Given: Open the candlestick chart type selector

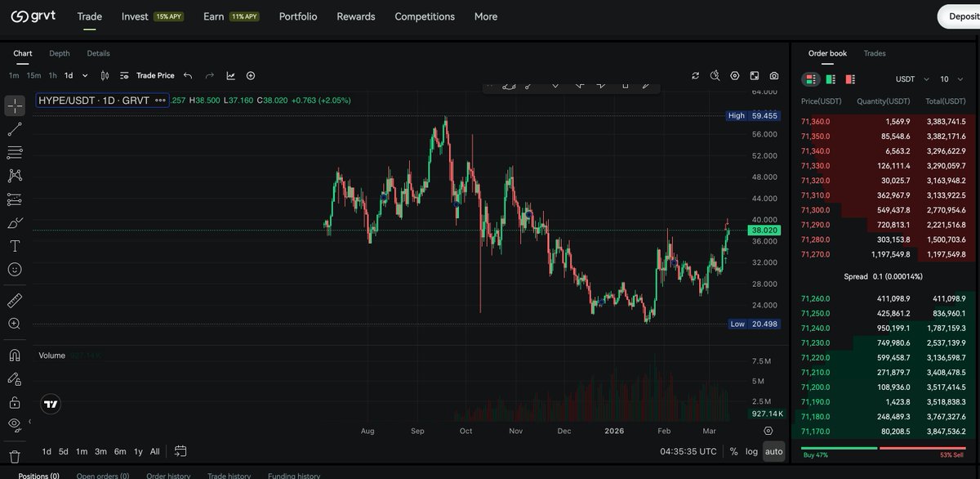Looking at the screenshot, I should (105, 75).
